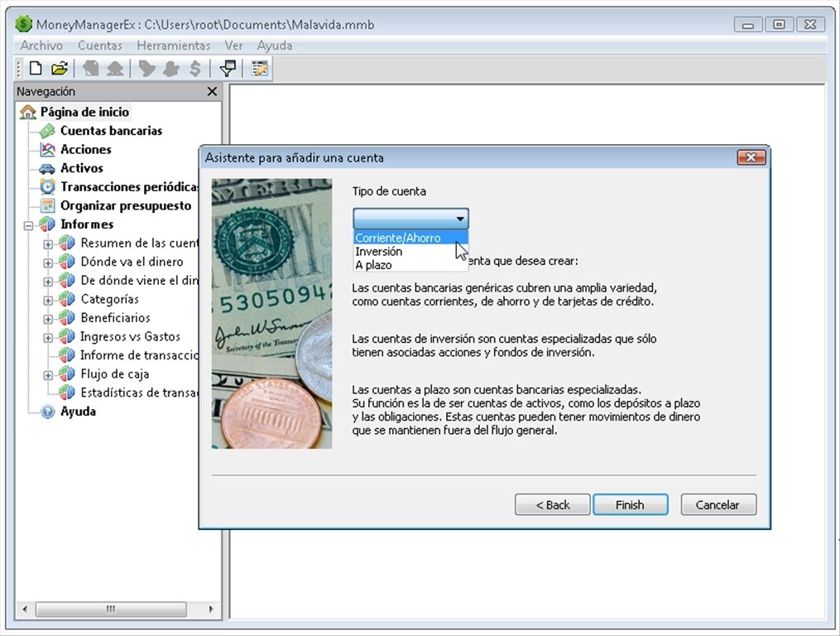This screenshot has height=636, width=840.
Task: Click the green banknote icon for Cuentas bancarias
Action: [48, 131]
